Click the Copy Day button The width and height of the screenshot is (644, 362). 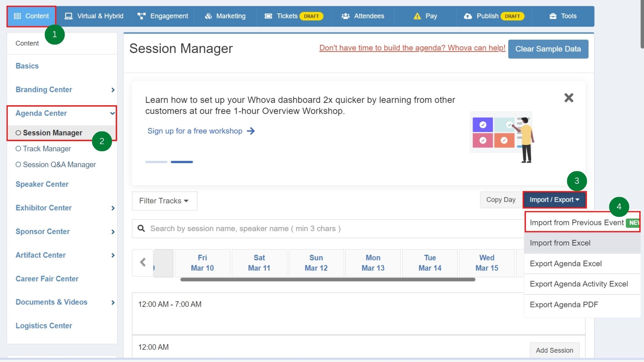[x=501, y=200]
